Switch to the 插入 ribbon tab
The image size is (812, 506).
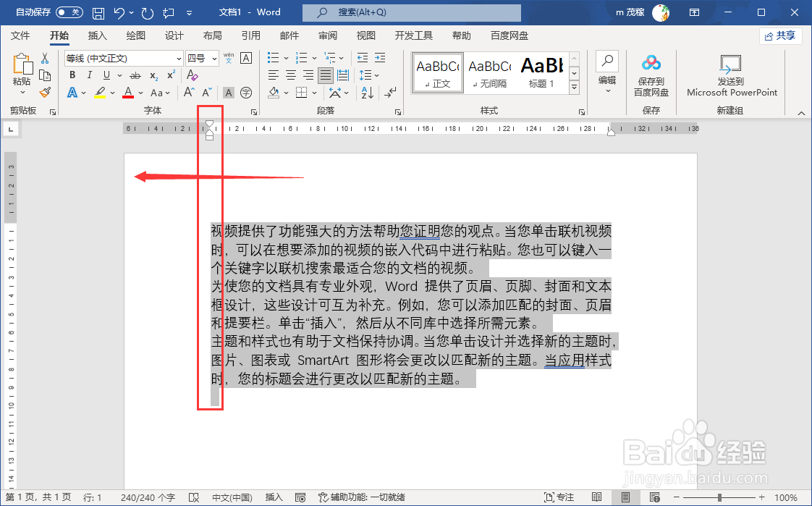coord(98,35)
